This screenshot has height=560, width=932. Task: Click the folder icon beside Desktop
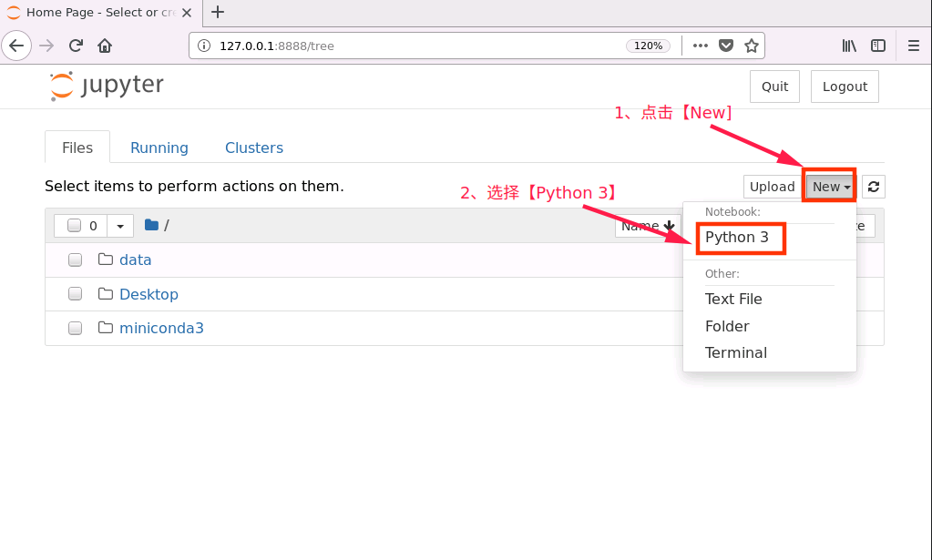click(105, 294)
